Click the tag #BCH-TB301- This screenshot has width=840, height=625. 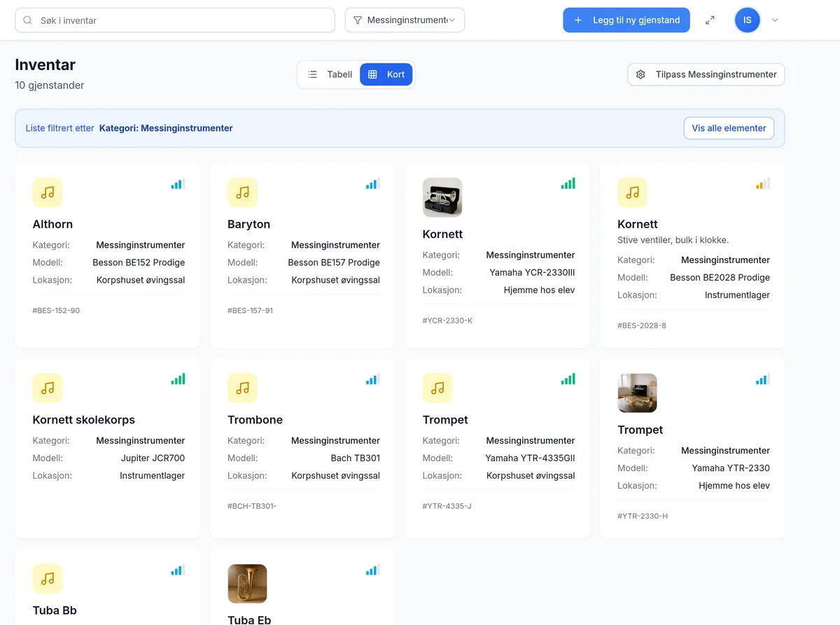(x=252, y=506)
